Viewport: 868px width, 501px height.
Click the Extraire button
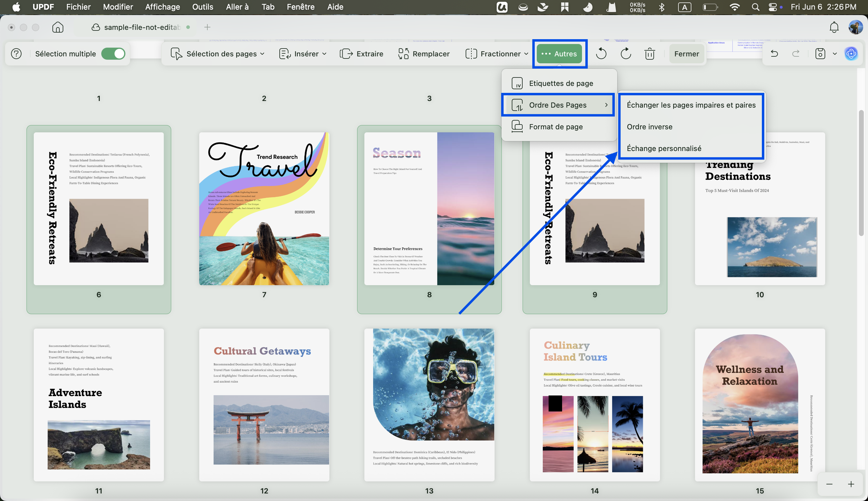(361, 54)
